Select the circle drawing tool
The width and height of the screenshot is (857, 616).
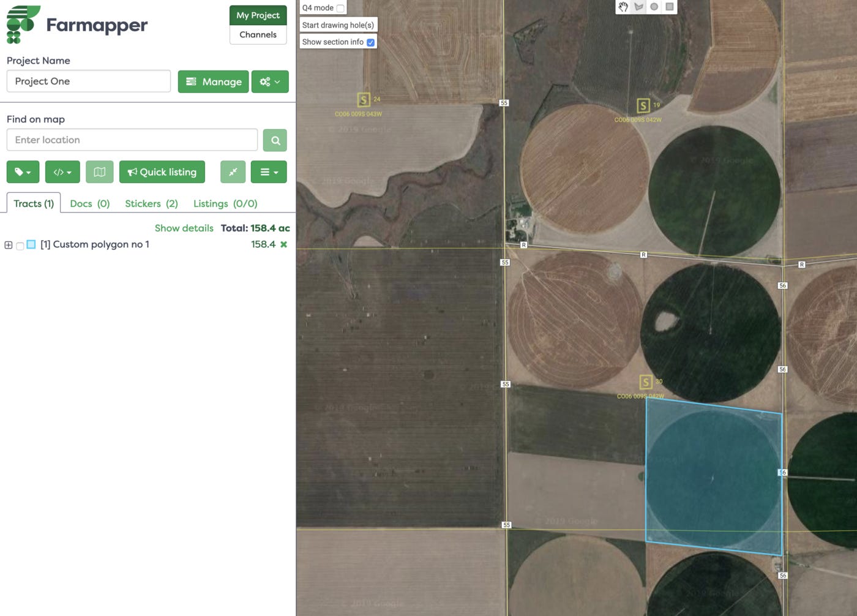pyautogui.click(x=654, y=7)
